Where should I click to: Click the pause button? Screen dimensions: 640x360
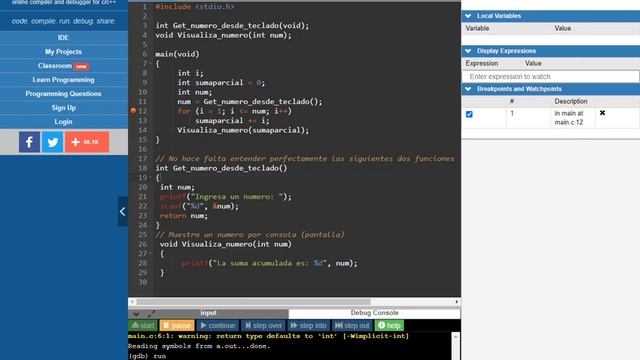[177, 325]
